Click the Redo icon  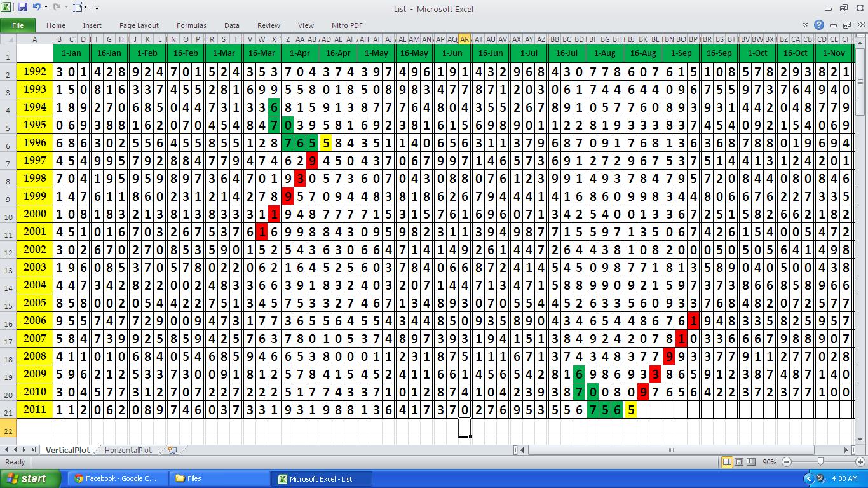point(56,6)
